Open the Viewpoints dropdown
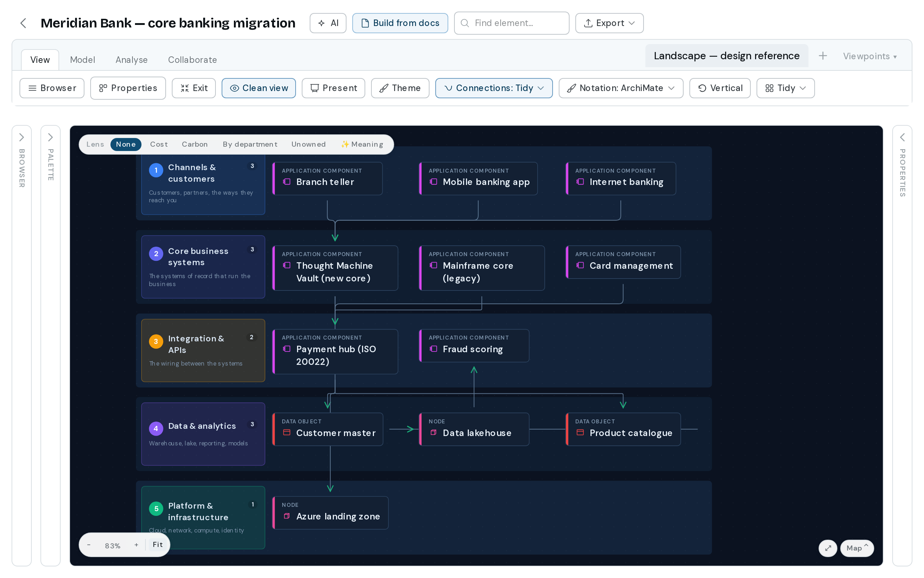The height and width of the screenshot is (578, 924). pyautogui.click(x=869, y=56)
